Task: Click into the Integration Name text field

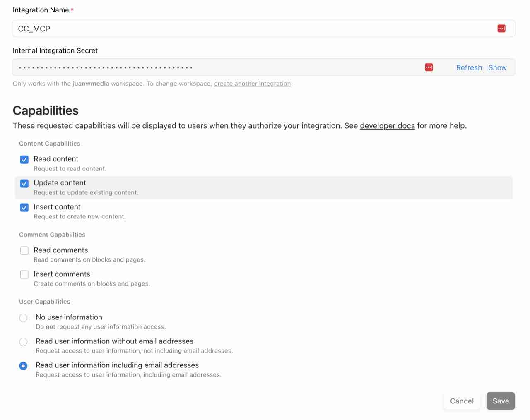Action: coord(248,29)
